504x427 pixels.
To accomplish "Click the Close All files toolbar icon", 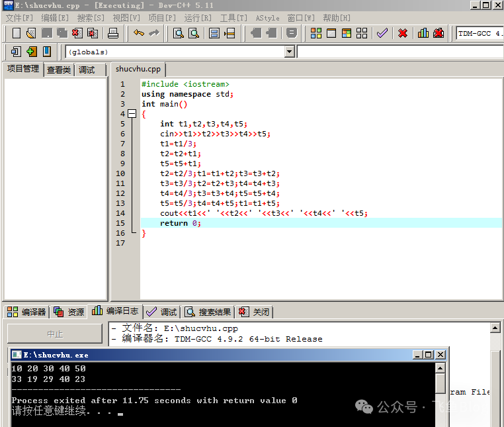I will coord(93,33).
